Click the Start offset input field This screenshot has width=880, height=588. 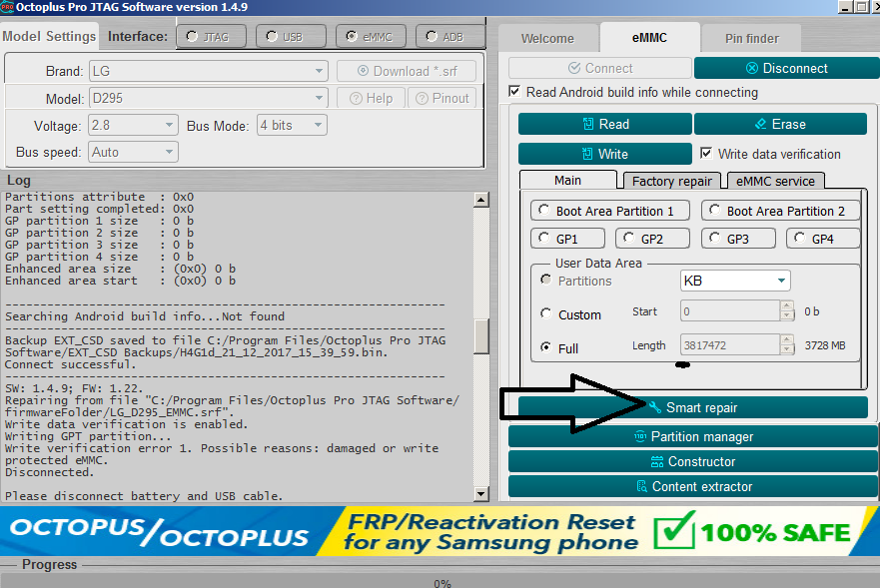click(730, 310)
